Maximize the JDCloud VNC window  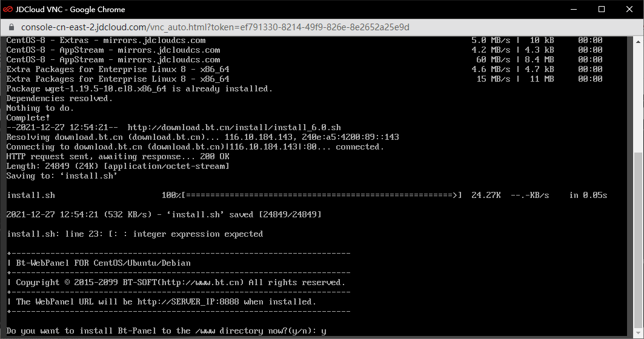click(x=602, y=9)
